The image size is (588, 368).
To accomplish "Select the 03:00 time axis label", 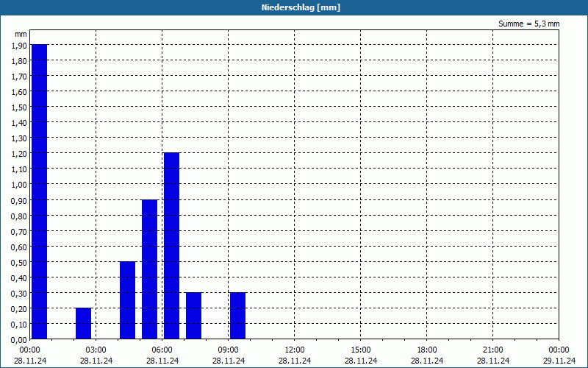I will (x=96, y=350).
